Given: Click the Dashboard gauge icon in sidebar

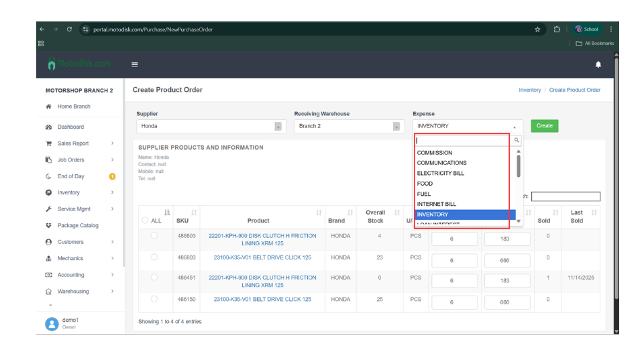Looking at the screenshot, I should (x=48, y=127).
